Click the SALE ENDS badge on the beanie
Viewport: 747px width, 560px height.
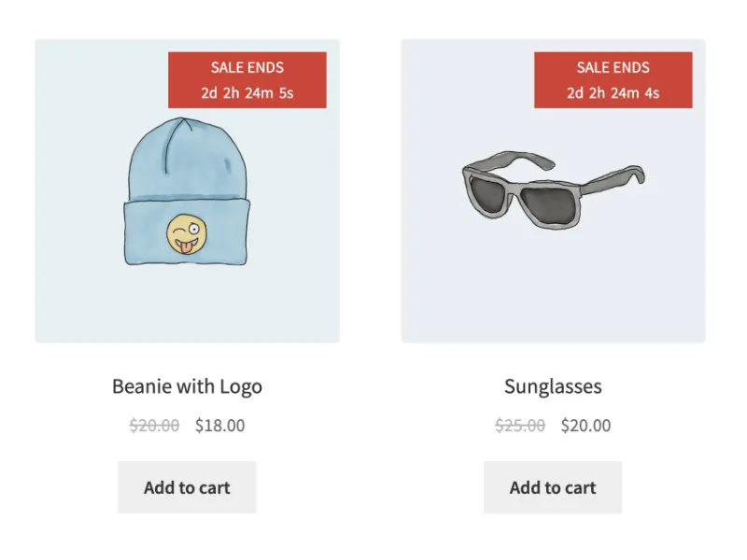click(x=246, y=66)
